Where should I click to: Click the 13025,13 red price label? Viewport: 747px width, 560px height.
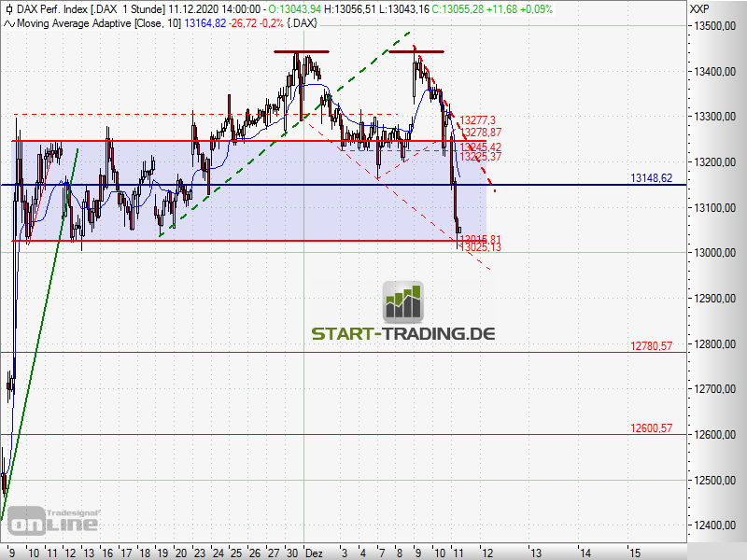(x=479, y=247)
